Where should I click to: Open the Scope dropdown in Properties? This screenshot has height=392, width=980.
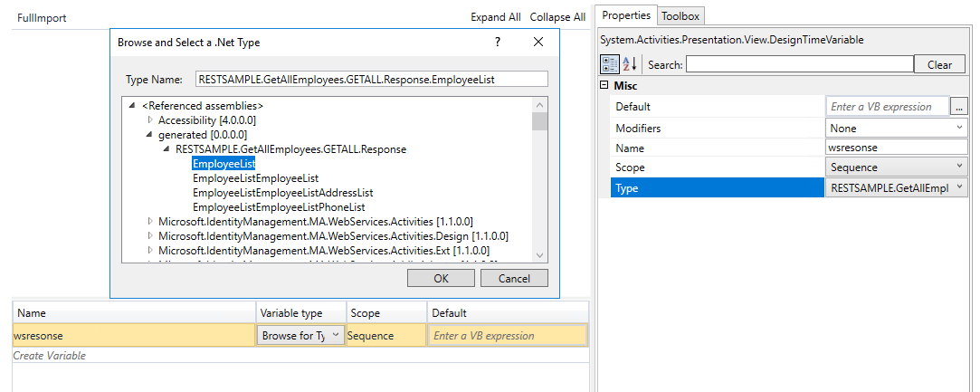[896, 167]
